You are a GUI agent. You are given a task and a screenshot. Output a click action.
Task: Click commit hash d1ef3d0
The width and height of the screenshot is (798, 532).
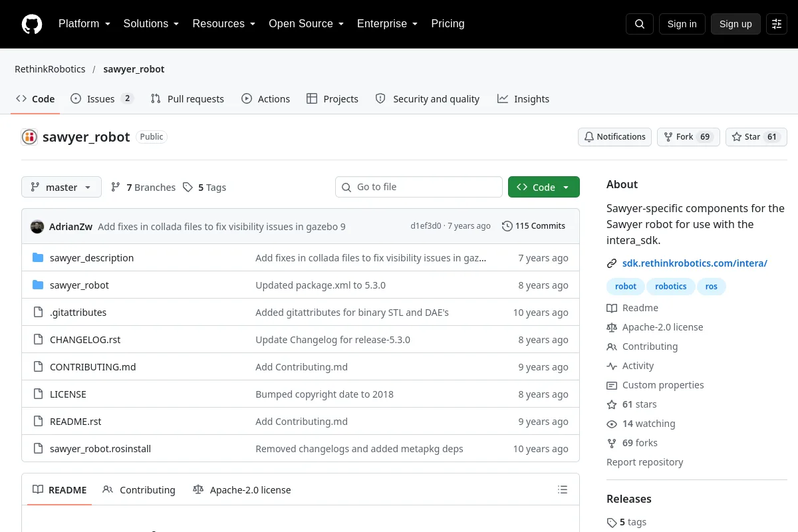(x=426, y=226)
